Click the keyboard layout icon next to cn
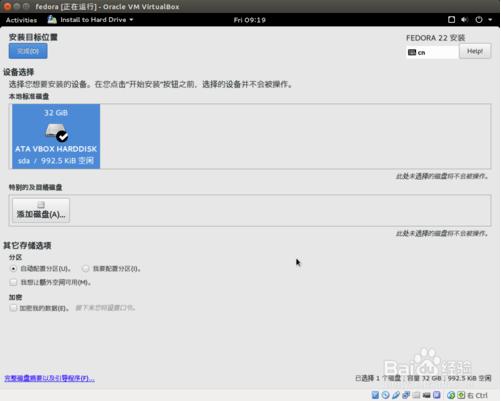 tap(412, 52)
